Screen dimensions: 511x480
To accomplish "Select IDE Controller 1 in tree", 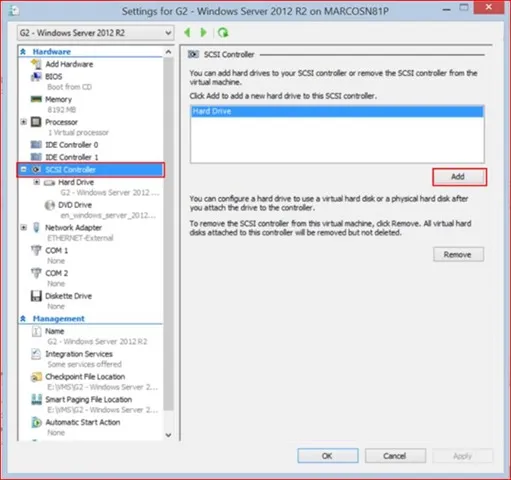I will pyautogui.click(x=71, y=157).
